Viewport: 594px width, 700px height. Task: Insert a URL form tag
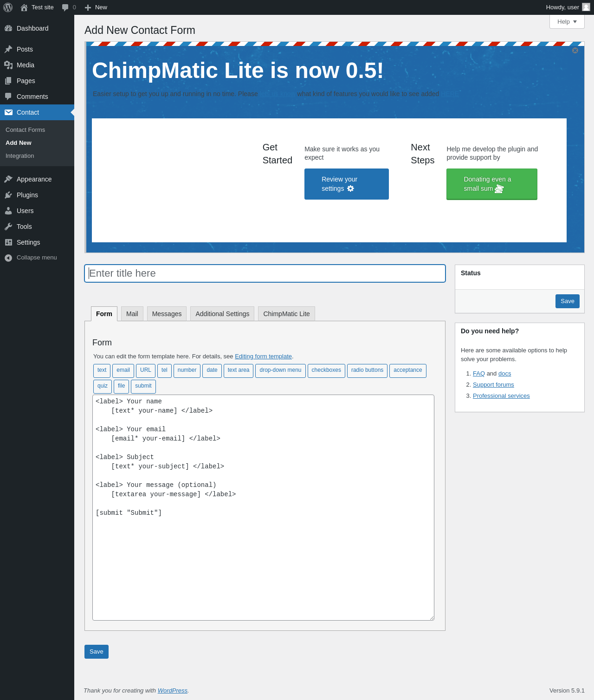[146, 370]
